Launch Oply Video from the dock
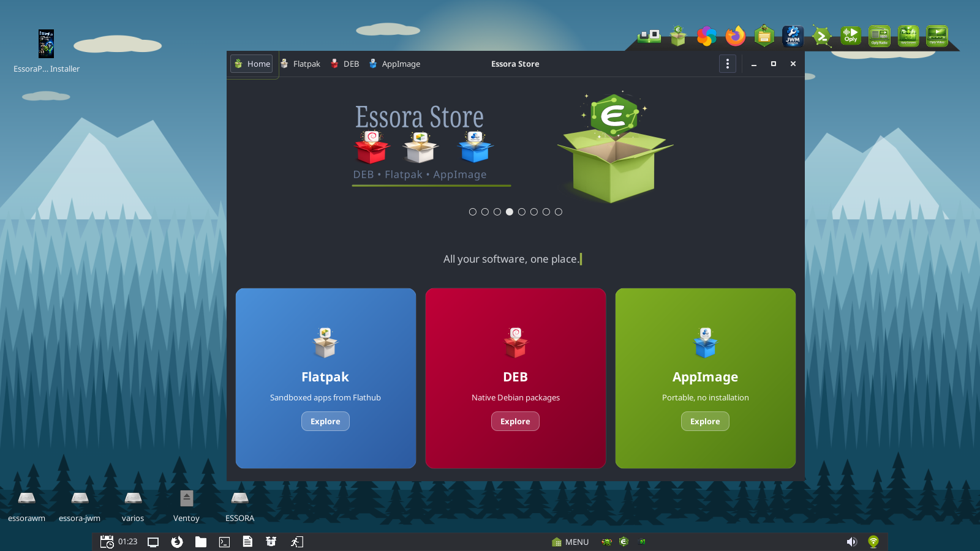The height and width of the screenshot is (551, 980). tap(937, 36)
